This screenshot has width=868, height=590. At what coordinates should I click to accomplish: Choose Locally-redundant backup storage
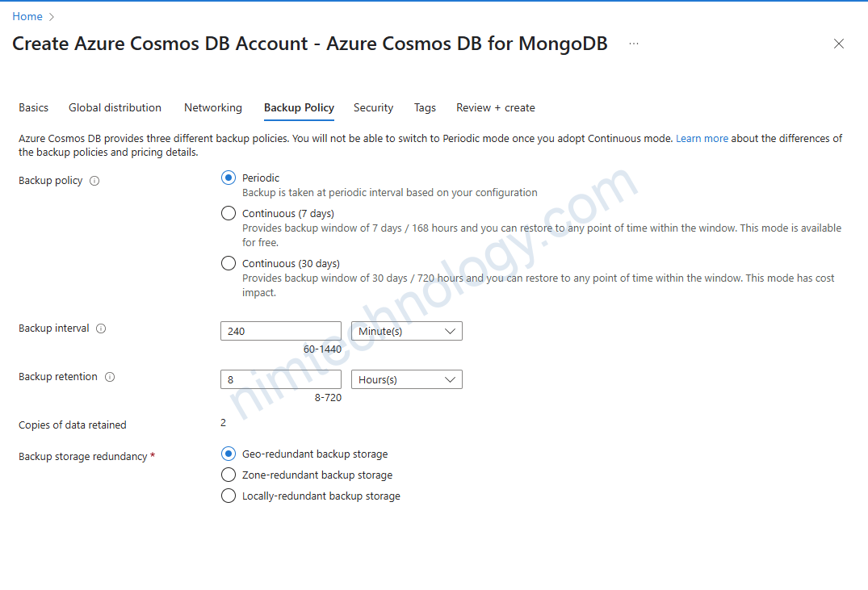(x=229, y=496)
